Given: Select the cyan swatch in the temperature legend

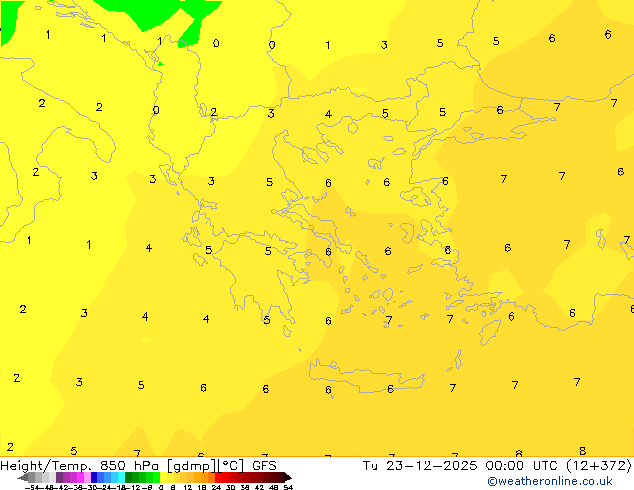Looking at the screenshot, I should pos(121,477).
